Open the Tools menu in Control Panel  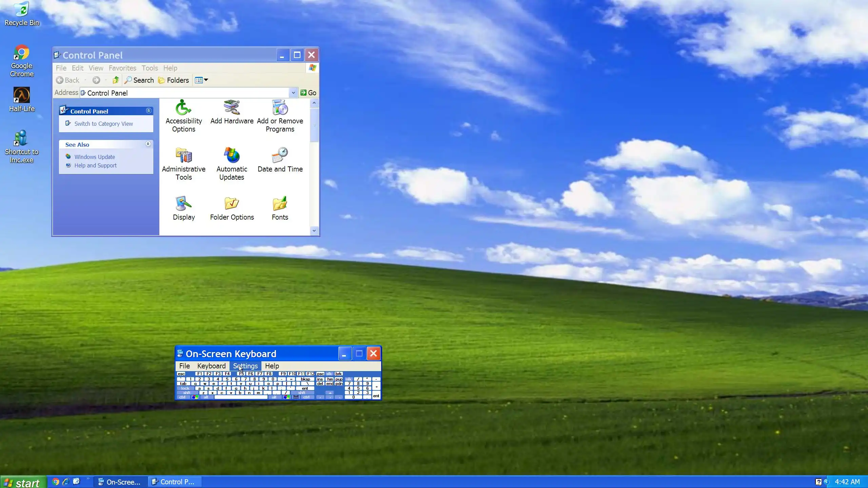coord(150,68)
